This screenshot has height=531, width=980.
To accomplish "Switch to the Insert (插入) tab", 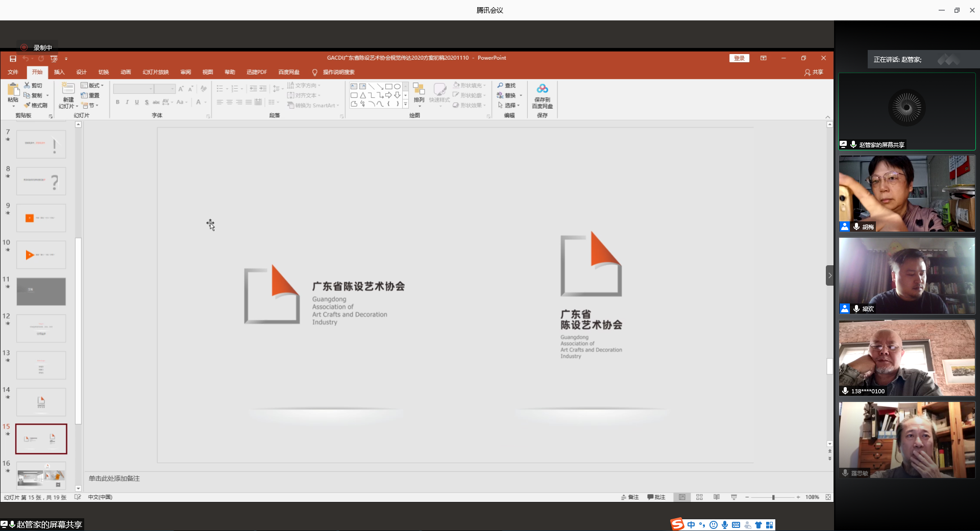I will coord(59,72).
